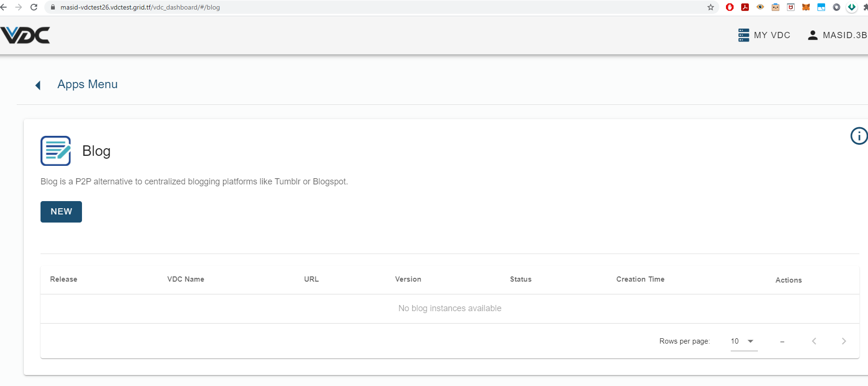This screenshot has width=868, height=386.
Task: Open the red stop-hand adblock extension
Action: [x=730, y=7]
